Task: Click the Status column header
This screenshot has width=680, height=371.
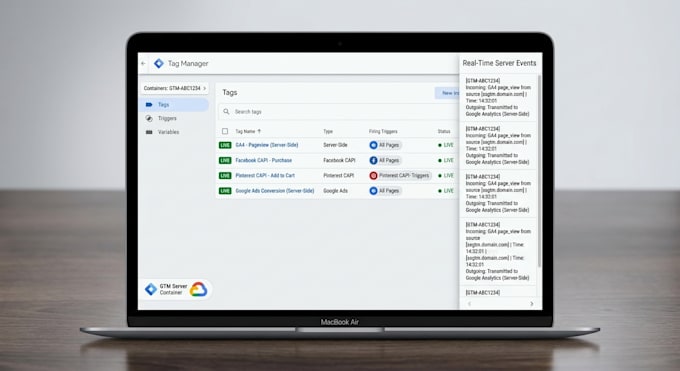Action: click(444, 131)
